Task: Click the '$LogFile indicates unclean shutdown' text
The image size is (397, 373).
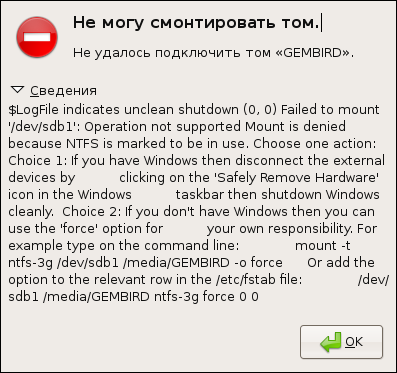Action: (x=124, y=110)
